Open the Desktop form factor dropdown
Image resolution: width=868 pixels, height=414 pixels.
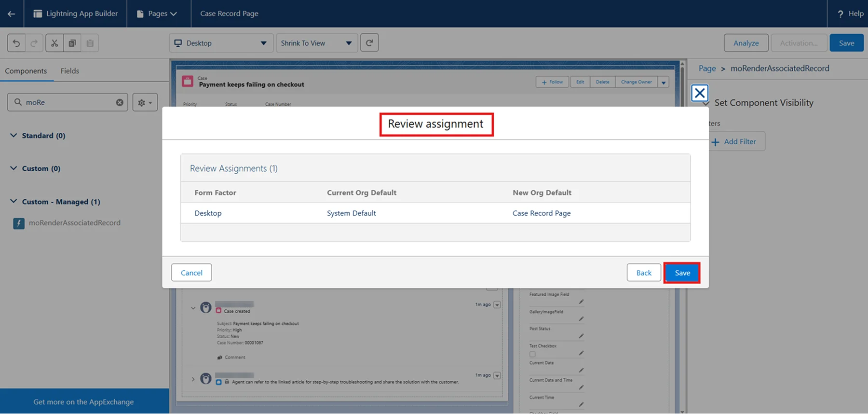pos(221,43)
